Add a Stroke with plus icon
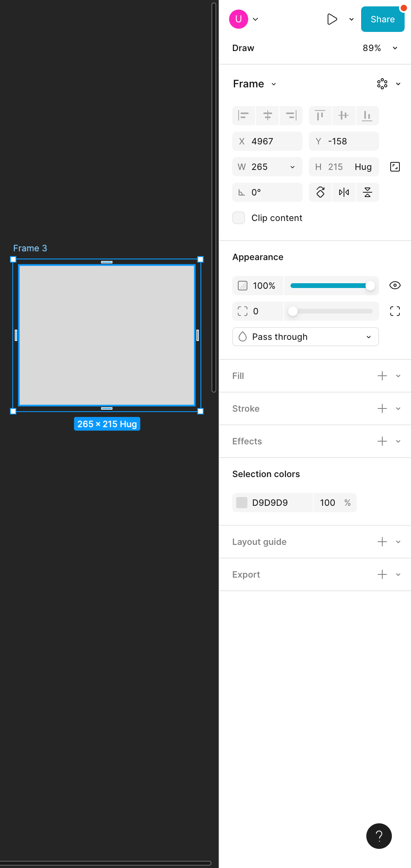Image resolution: width=411 pixels, height=868 pixels. click(382, 408)
